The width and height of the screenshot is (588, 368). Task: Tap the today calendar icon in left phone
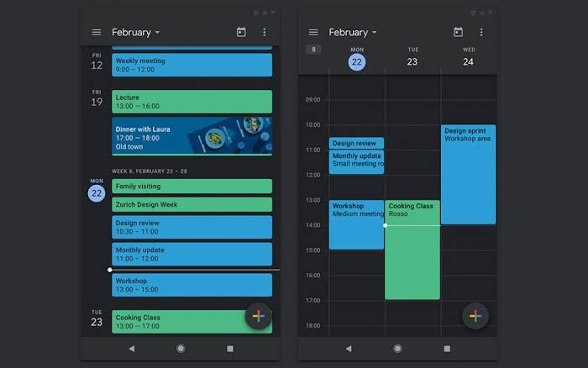click(x=241, y=32)
